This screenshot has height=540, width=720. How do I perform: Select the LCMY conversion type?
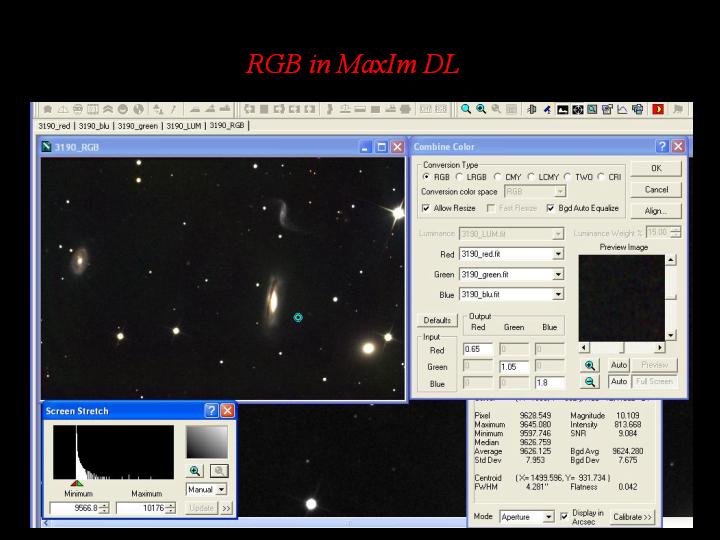(531, 177)
